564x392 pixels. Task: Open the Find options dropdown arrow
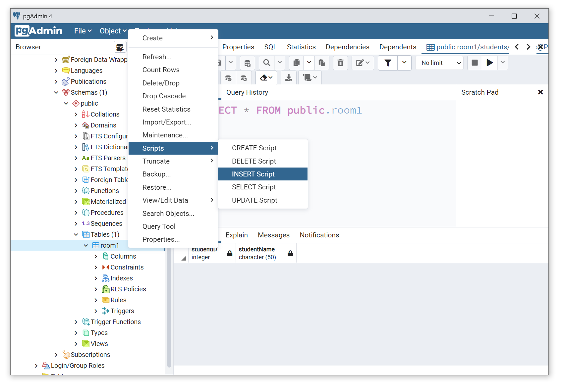tap(280, 63)
